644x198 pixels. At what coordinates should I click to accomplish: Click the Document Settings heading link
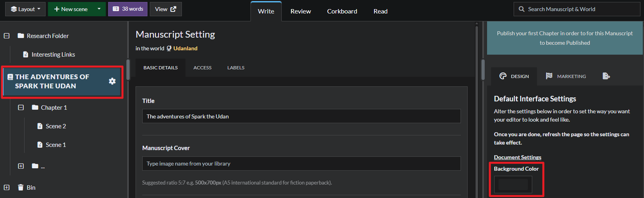click(517, 157)
